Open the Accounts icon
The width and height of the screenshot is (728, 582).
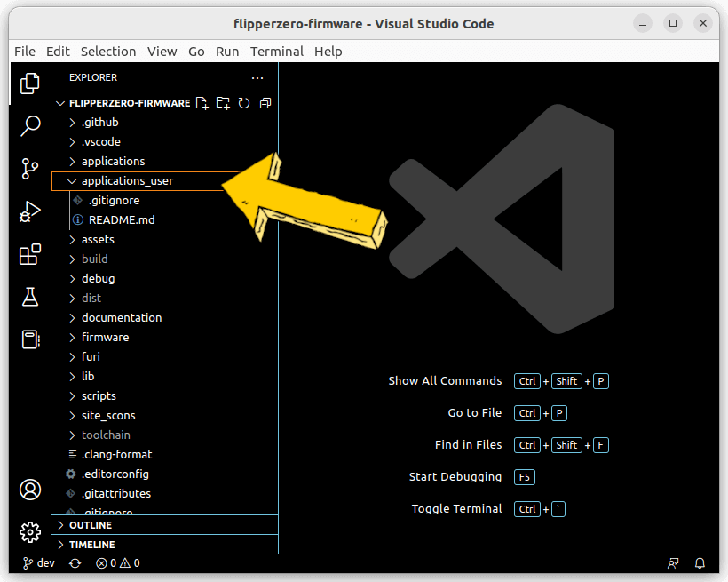[x=30, y=490]
